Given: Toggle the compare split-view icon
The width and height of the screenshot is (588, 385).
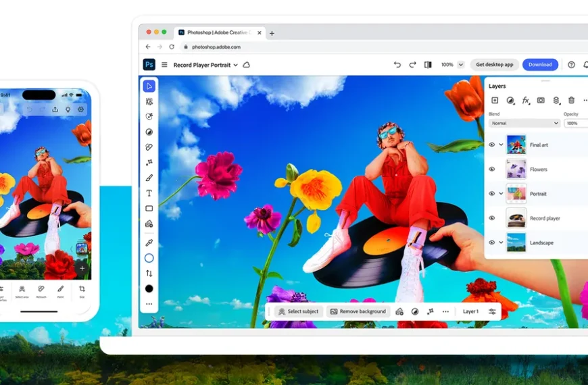Looking at the screenshot, I should (428, 64).
